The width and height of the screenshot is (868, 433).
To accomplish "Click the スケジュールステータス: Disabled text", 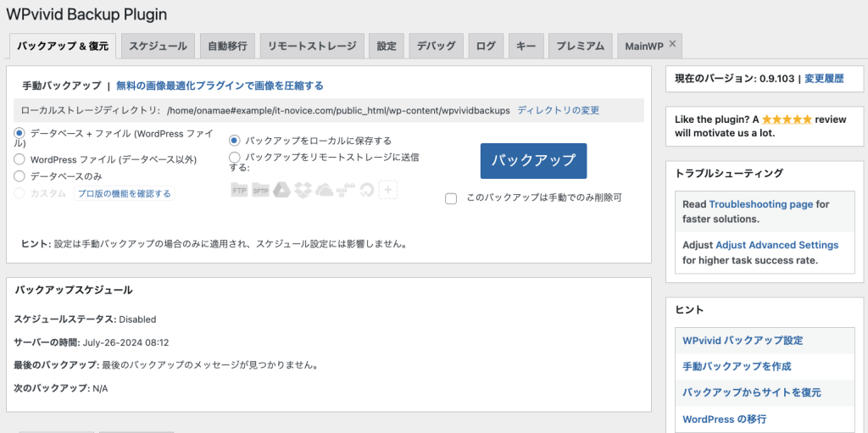I will (x=85, y=319).
